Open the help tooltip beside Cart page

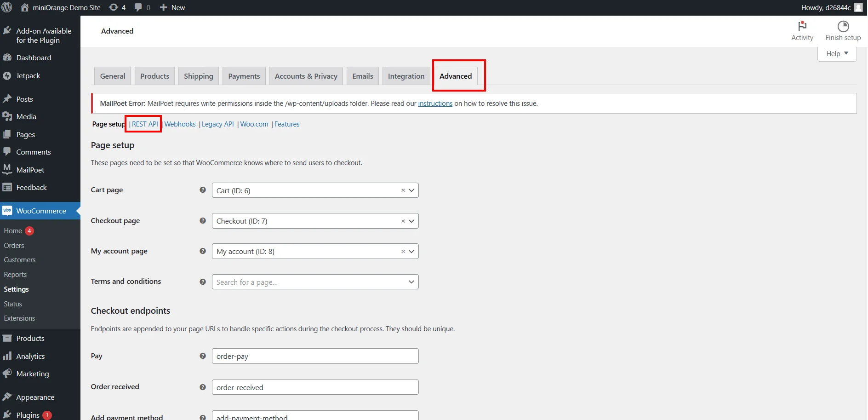pos(202,190)
